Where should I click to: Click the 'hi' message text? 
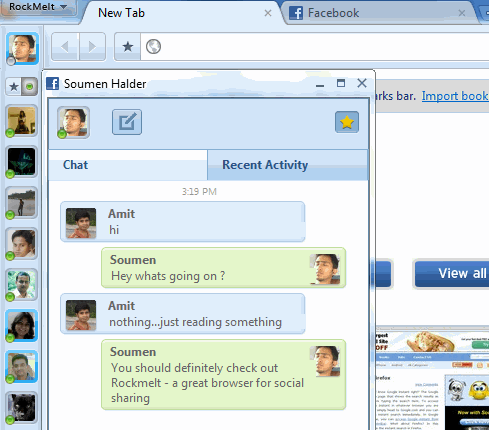[x=114, y=230]
